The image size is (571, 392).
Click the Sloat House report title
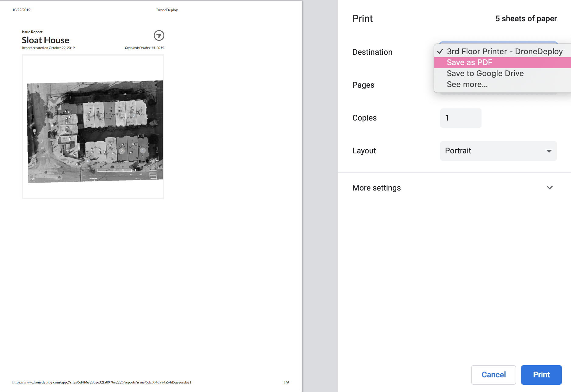point(45,40)
